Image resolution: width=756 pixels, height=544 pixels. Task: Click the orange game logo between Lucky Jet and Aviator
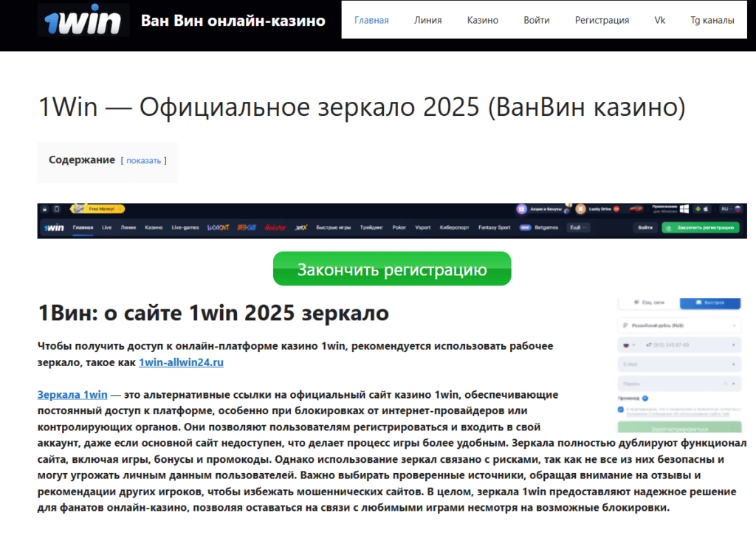(x=247, y=227)
